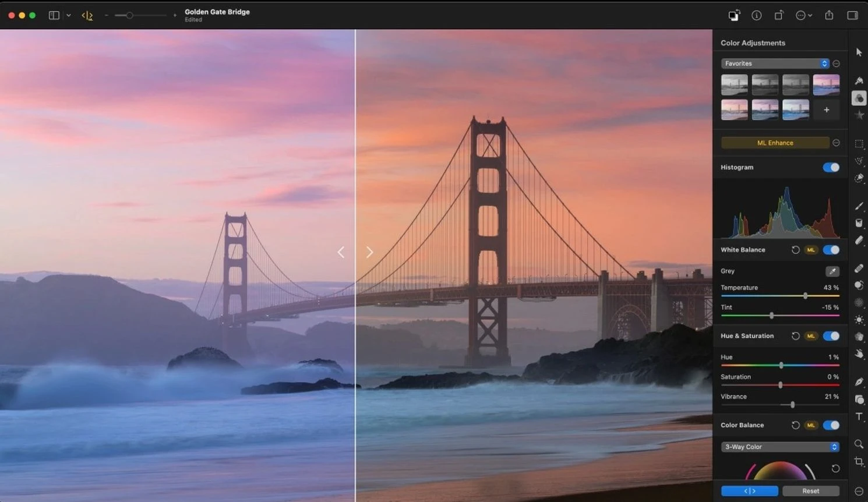868x502 pixels.
Task: Select the Crop tool near the sidebar bottom
Action: pyautogui.click(x=859, y=461)
